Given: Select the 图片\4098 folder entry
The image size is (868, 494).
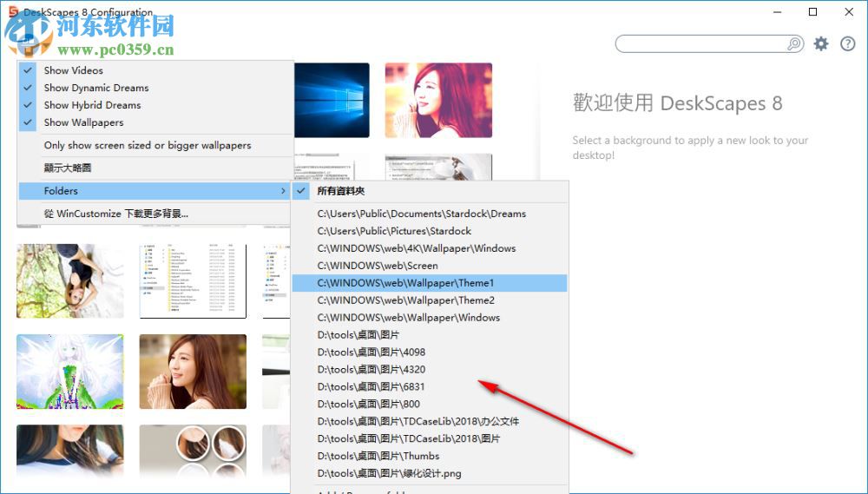Looking at the screenshot, I should click(430, 352).
